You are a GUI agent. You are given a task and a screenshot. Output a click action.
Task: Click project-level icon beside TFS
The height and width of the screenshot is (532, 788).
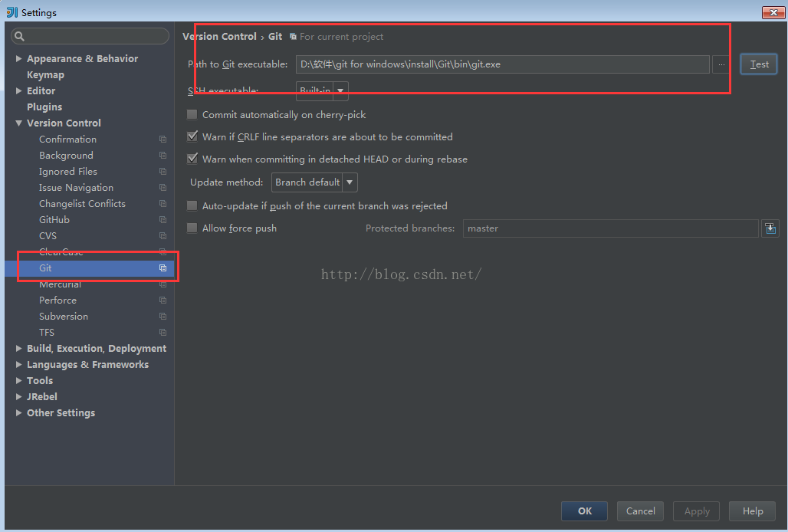(163, 333)
